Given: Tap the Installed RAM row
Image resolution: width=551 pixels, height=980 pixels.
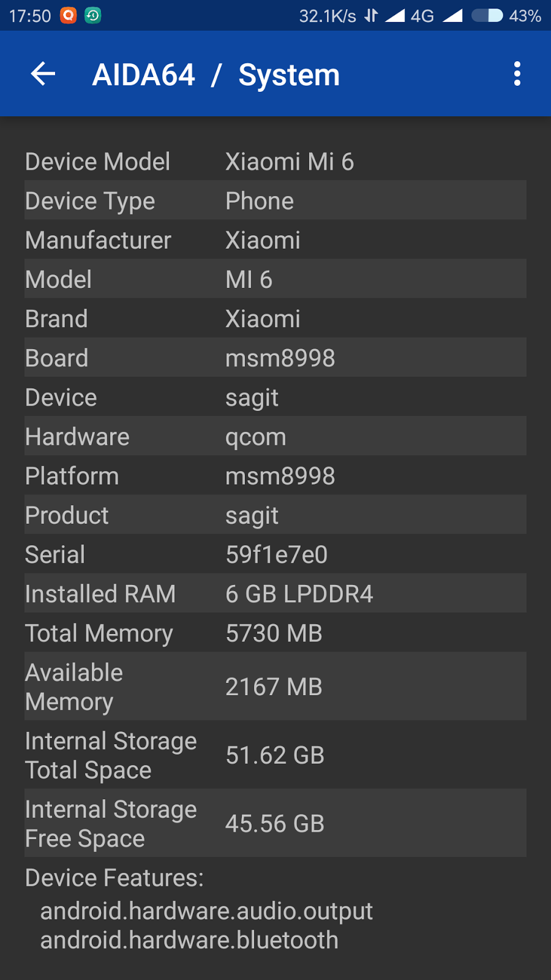Looking at the screenshot, I should pyautogui.click(x=275, y=594).
